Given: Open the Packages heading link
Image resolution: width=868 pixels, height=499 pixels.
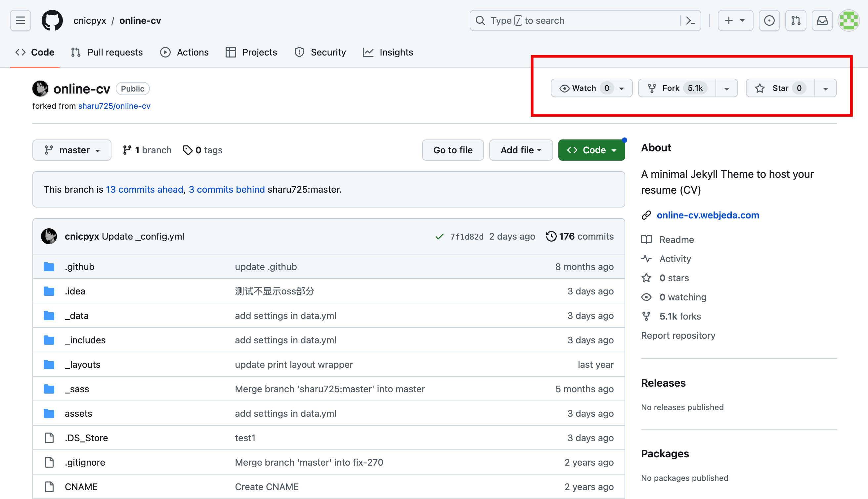Looking at the screenshot, I should point(665,453).
